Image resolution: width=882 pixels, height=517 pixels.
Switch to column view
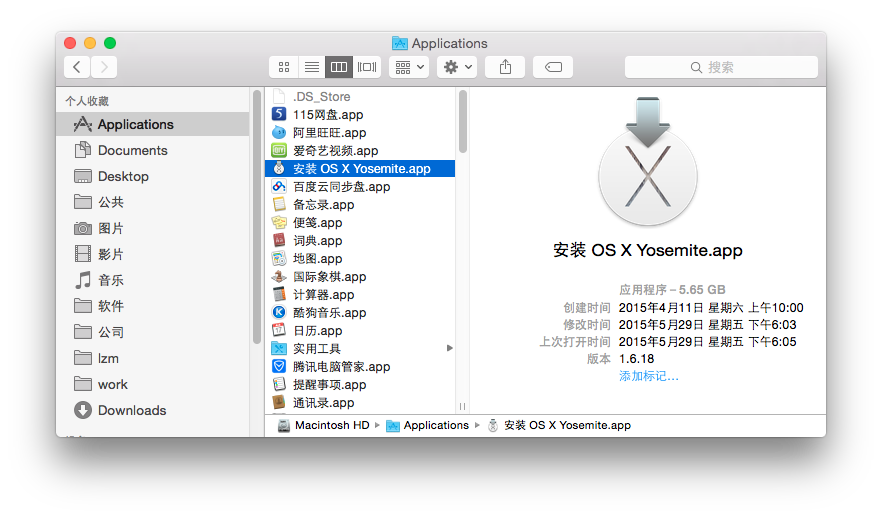339,67
